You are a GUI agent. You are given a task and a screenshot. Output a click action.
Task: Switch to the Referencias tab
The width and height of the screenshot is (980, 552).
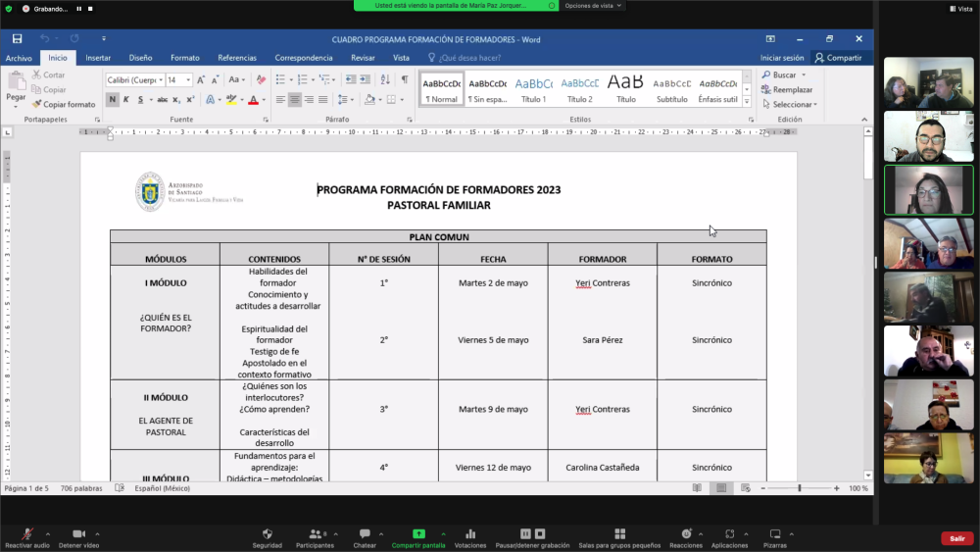coord(237,58)
